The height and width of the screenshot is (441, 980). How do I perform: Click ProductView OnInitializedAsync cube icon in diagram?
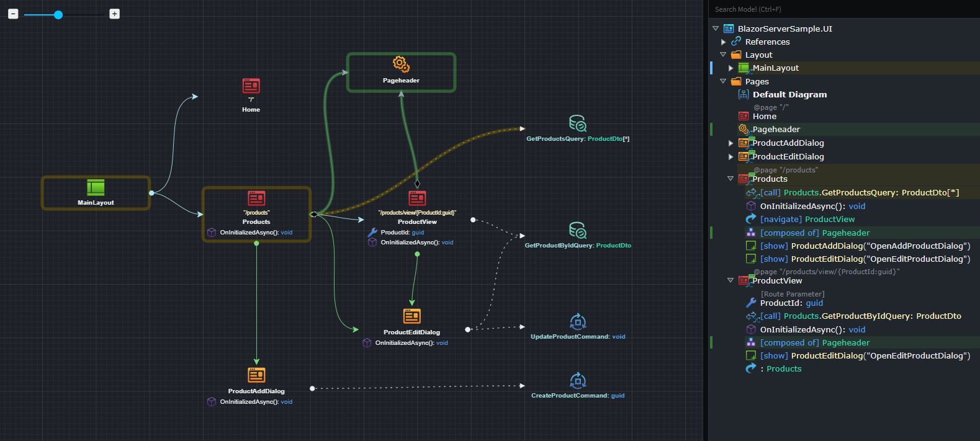(372, 243)
